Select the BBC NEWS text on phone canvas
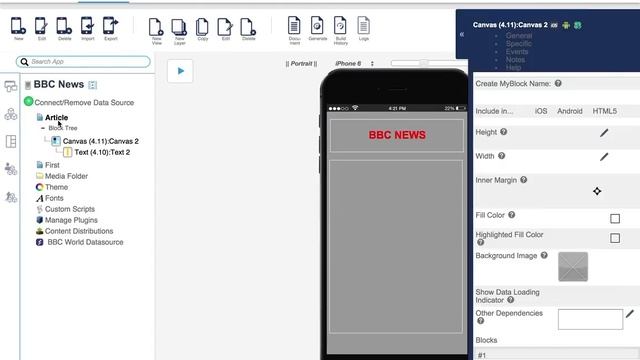This screenshot has width=640, height=360. tap(397, 135)
